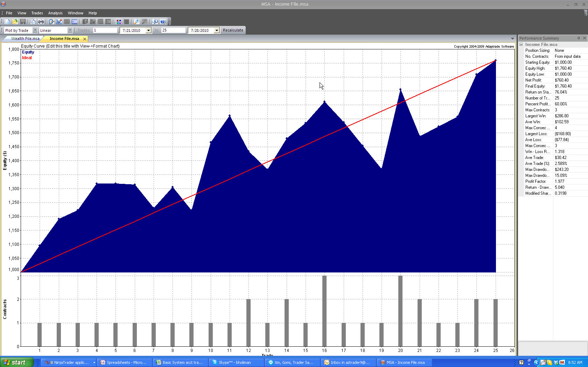
Task: Click the info bubble toolbar icon
Action: tap(155, 22)
